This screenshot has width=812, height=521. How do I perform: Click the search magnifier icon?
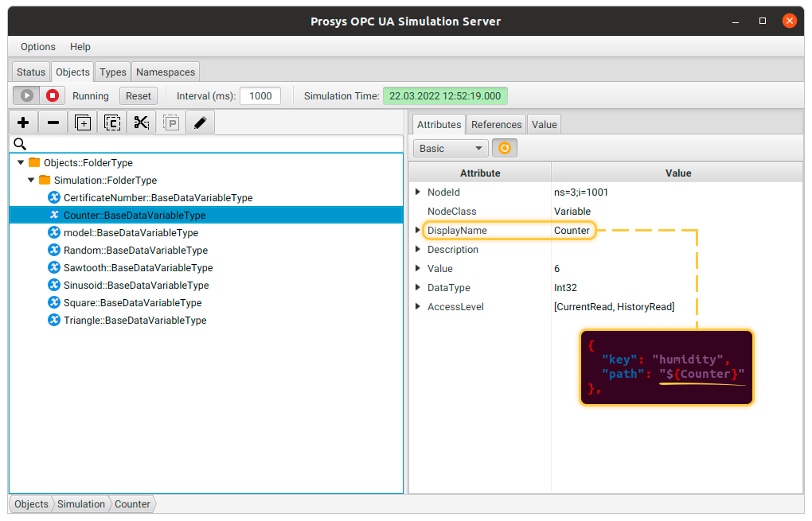(20, 144)
